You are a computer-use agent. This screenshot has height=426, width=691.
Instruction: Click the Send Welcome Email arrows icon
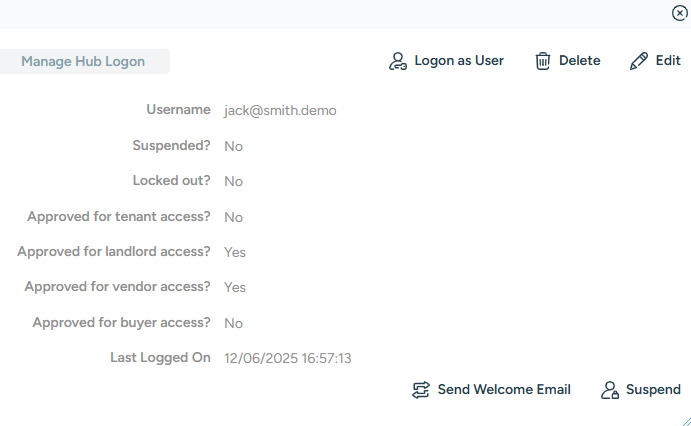(420, 390)
